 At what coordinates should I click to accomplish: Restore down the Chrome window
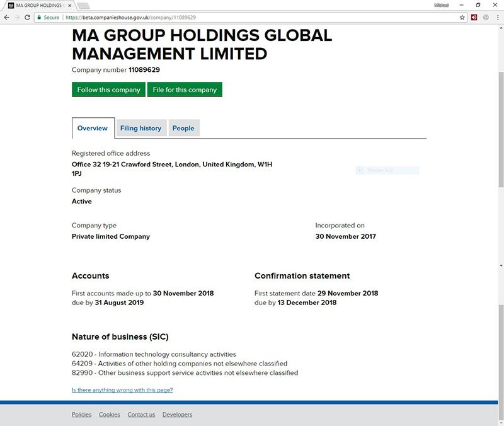(478, 5)
